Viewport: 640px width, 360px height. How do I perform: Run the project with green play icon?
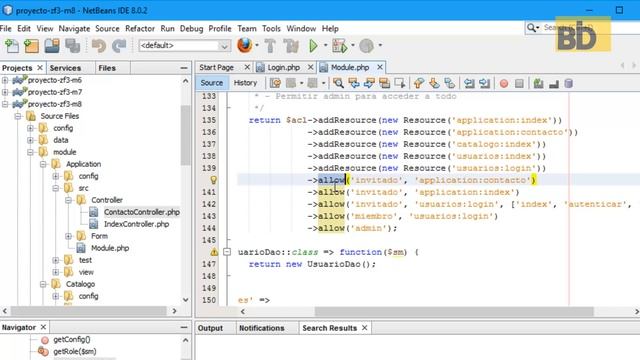(x=313, y=45)
